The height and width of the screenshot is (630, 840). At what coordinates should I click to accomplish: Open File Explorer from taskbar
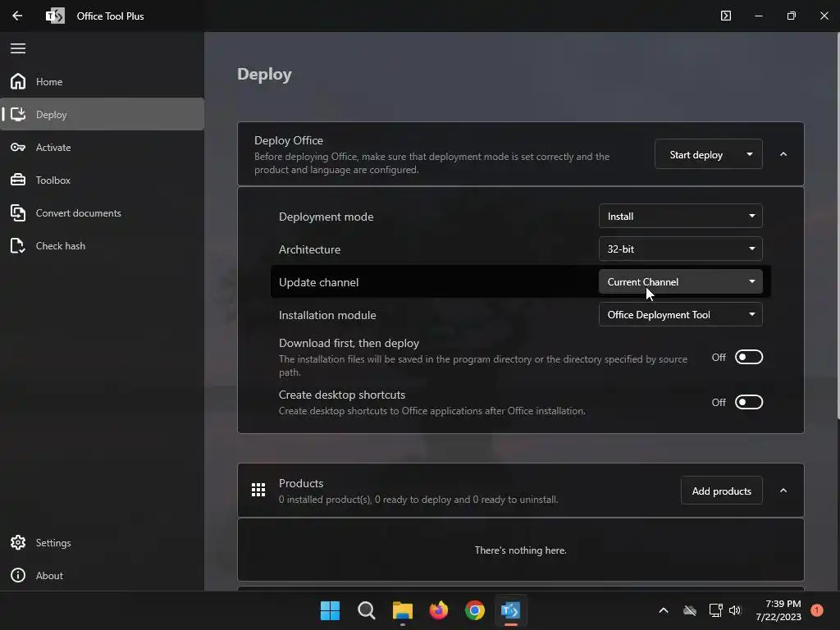tap(402, 610)
